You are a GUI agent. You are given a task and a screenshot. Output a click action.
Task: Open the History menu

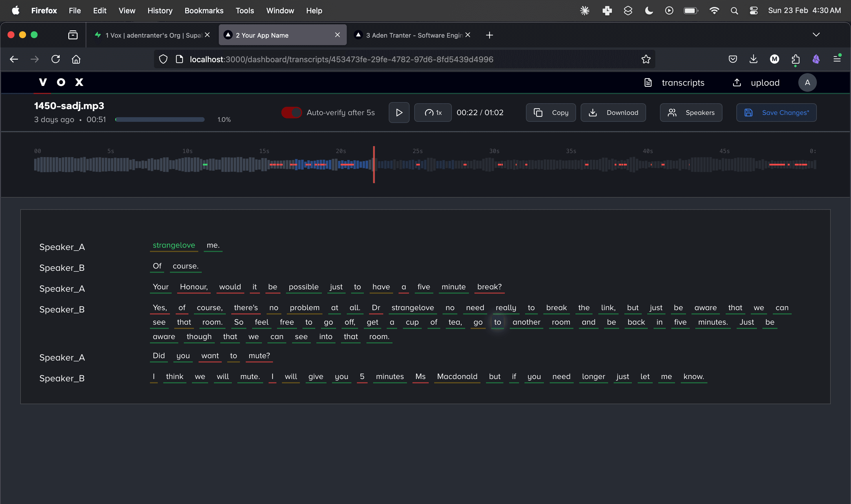pos(160,11)
